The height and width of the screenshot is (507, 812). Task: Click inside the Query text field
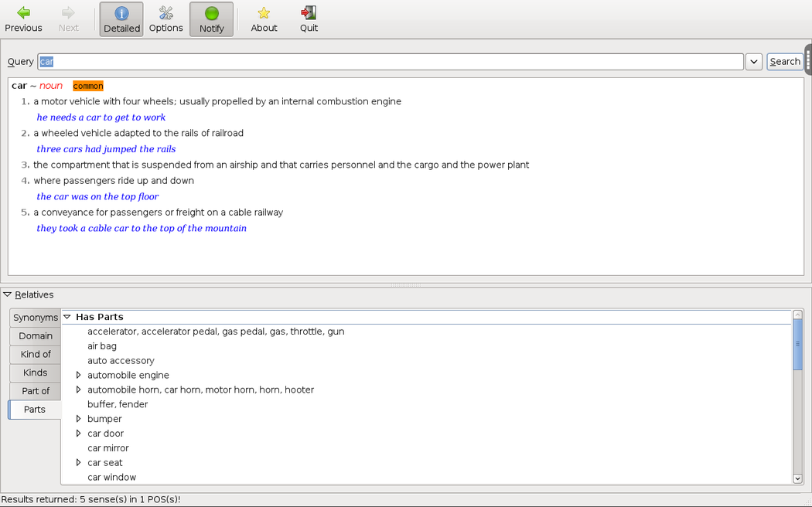(387, 62)
